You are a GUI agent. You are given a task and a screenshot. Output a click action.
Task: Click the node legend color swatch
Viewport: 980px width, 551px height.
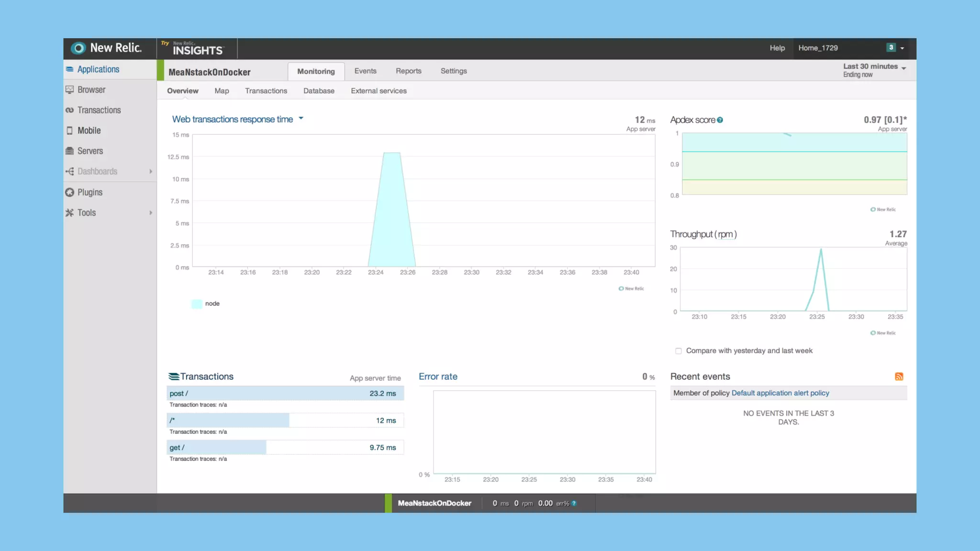[x=197, y=304]
